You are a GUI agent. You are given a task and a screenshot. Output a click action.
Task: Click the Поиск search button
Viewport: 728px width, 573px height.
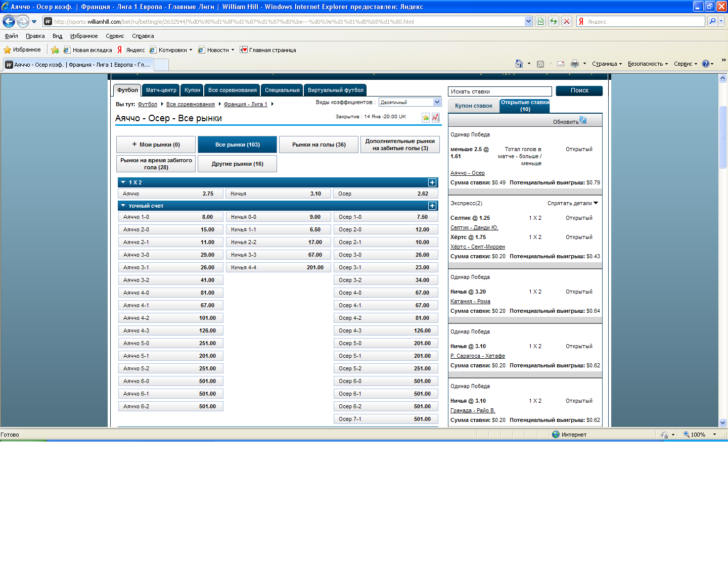[579, 90]
